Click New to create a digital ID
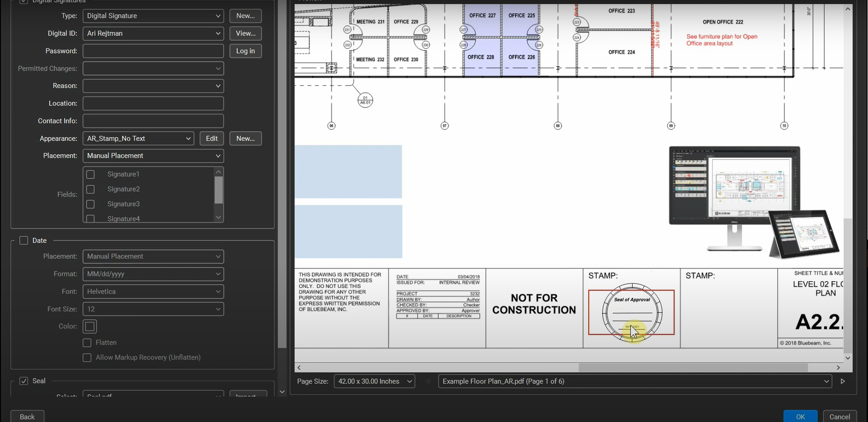 pyautogui.click(x=245, y=16)
